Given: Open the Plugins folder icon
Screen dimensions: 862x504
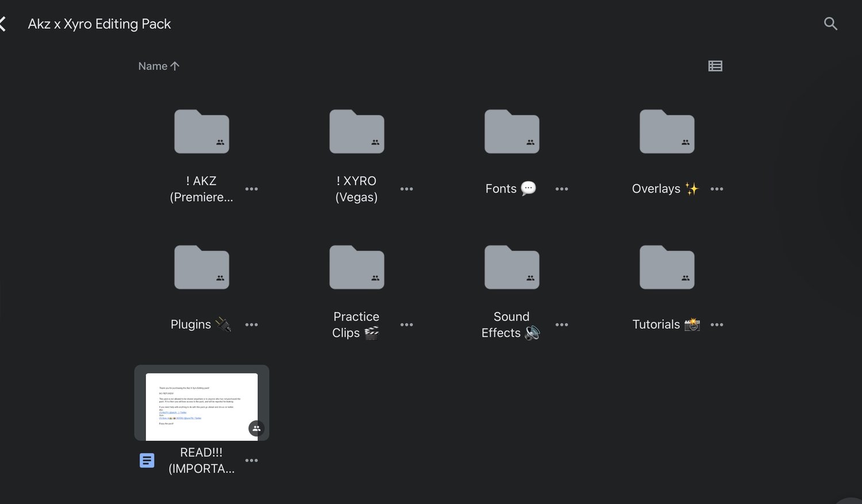Looking at the screenshot, I should tap(202, 267).
